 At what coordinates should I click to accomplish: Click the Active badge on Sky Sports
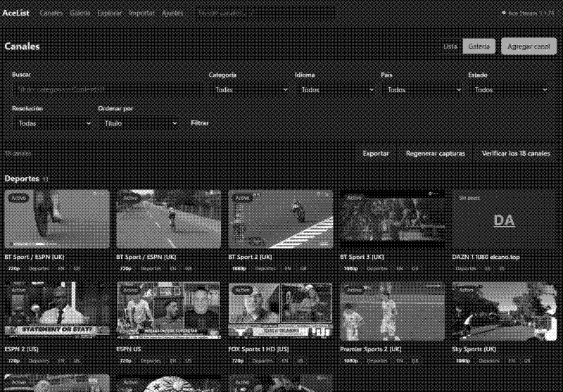pos(466,290)
